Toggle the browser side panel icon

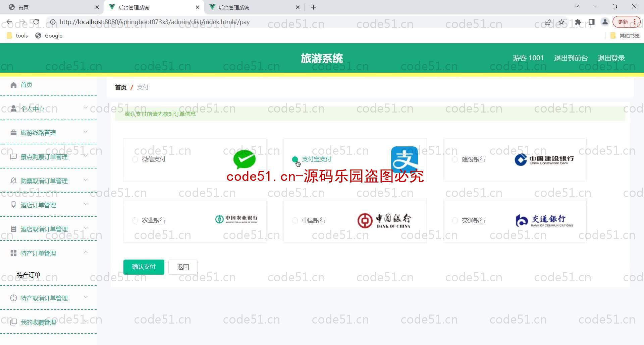pyautogui.click(x=591, y=22)
